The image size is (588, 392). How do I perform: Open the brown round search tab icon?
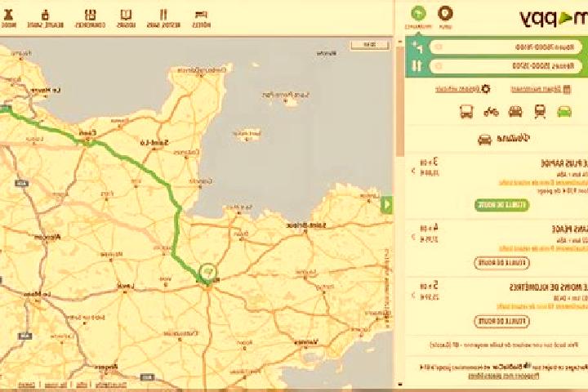[x=445, y=14]
